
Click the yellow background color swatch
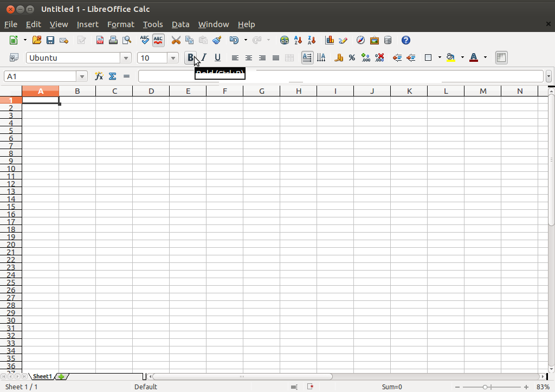tap(450, 57)
